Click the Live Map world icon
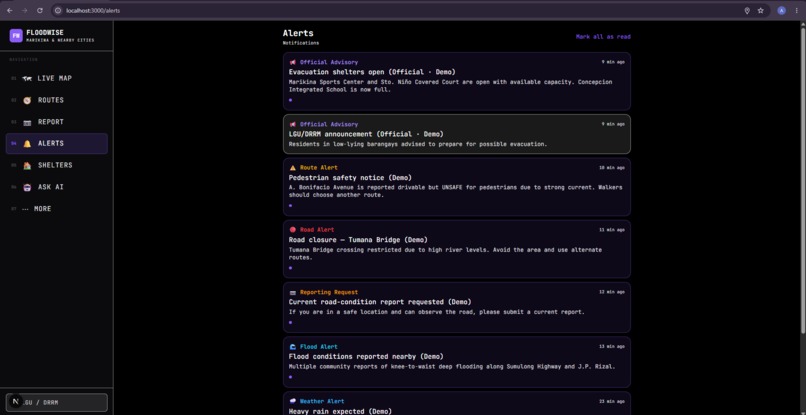The height and width of the screenshot is (415, 806). pos(27,78)
